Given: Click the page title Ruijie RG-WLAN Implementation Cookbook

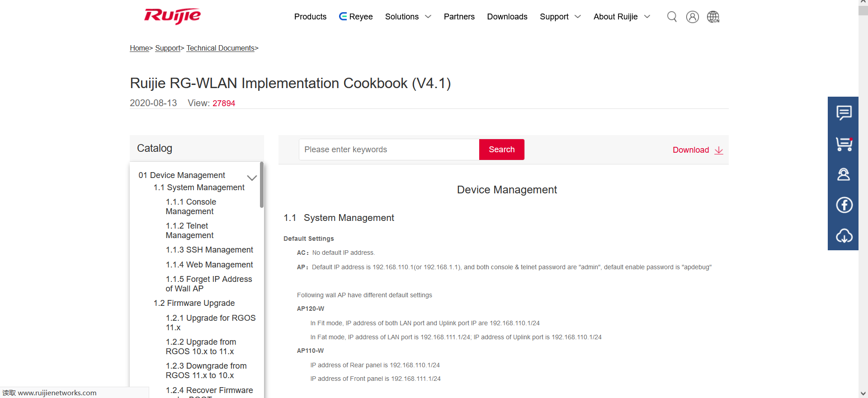Looking at the screenshot, I should coord(290,83).
